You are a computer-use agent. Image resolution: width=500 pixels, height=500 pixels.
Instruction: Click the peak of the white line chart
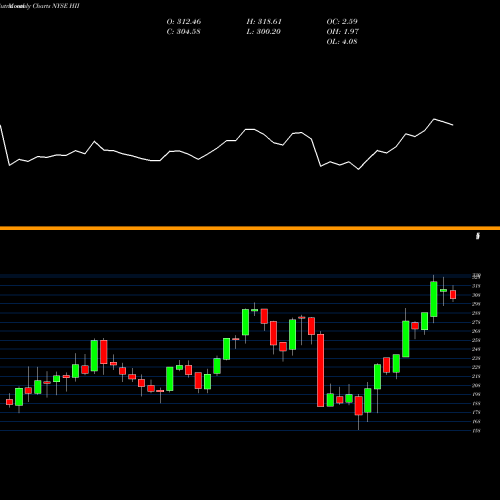434,119
